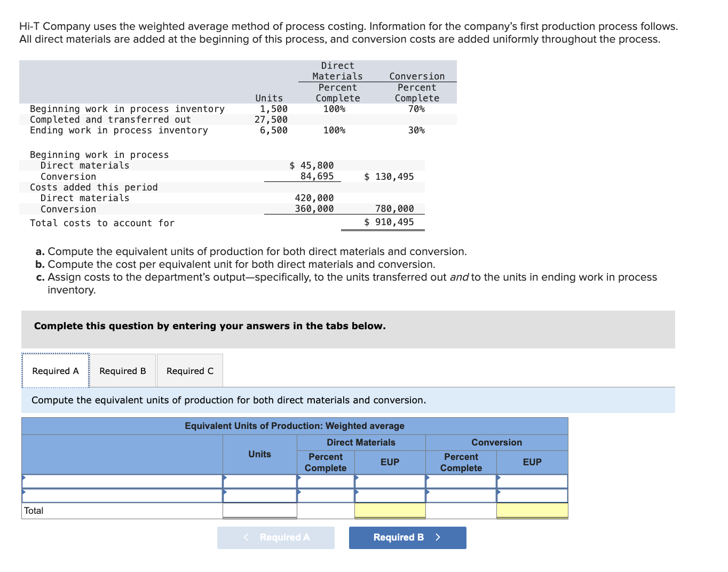Switch to the Required B tab

point(122,370)
